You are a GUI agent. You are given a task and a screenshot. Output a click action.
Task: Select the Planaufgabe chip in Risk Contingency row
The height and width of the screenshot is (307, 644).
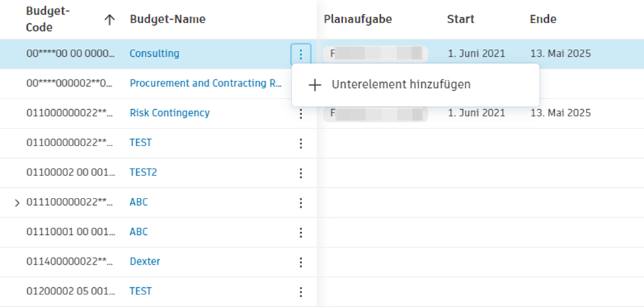(x=375, y=113)
